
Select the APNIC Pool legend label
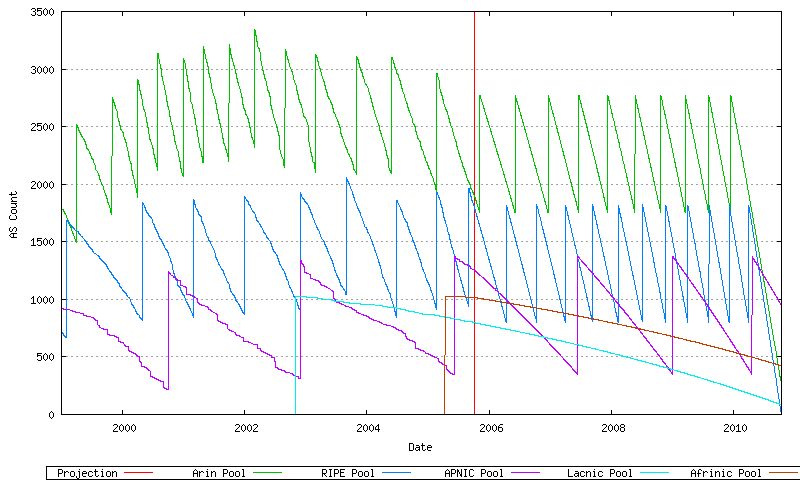coord(472,473)
